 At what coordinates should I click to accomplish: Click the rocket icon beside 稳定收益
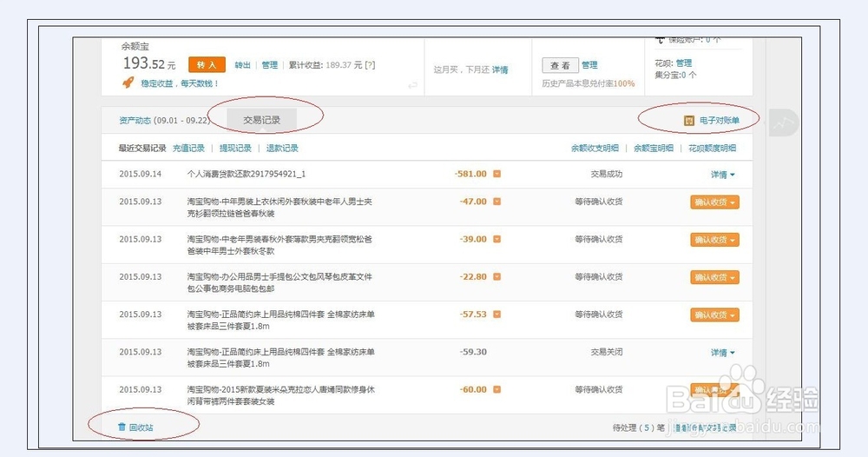[128, 83]
